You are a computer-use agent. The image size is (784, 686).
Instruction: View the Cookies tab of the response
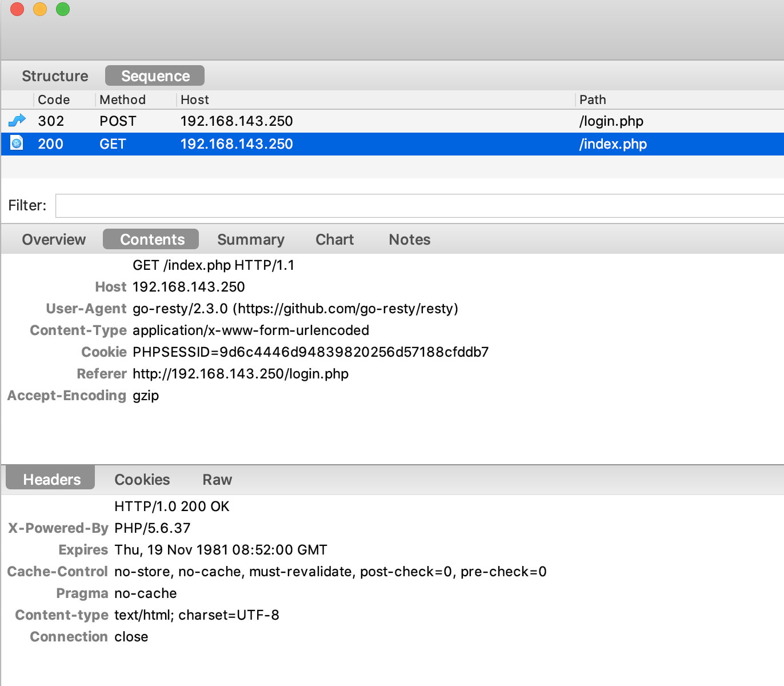pyautogui.click(x=142, y=479)
